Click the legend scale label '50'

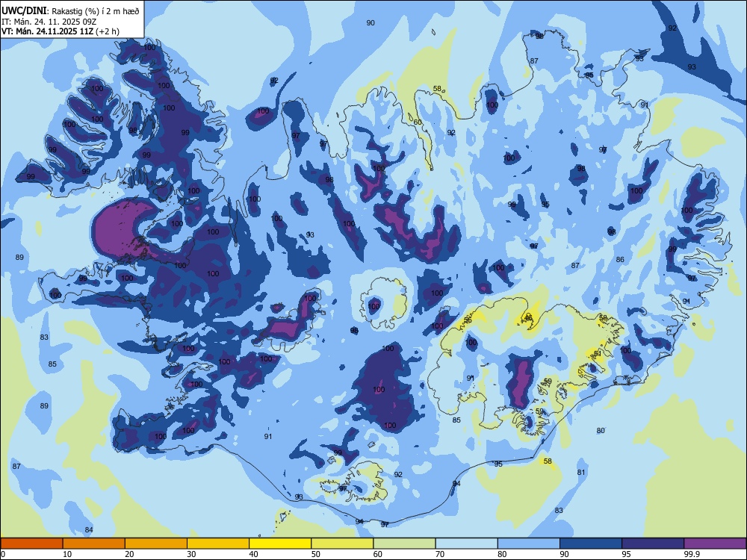click(316, 554)
